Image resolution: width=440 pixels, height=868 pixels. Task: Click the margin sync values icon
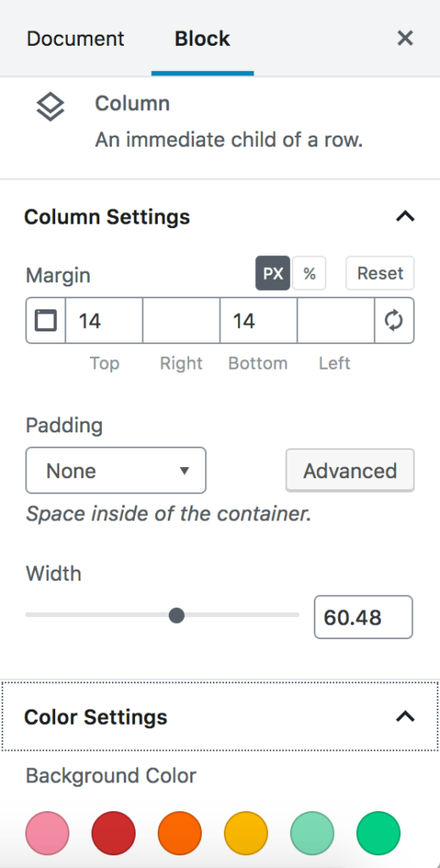tap(394, 320)
